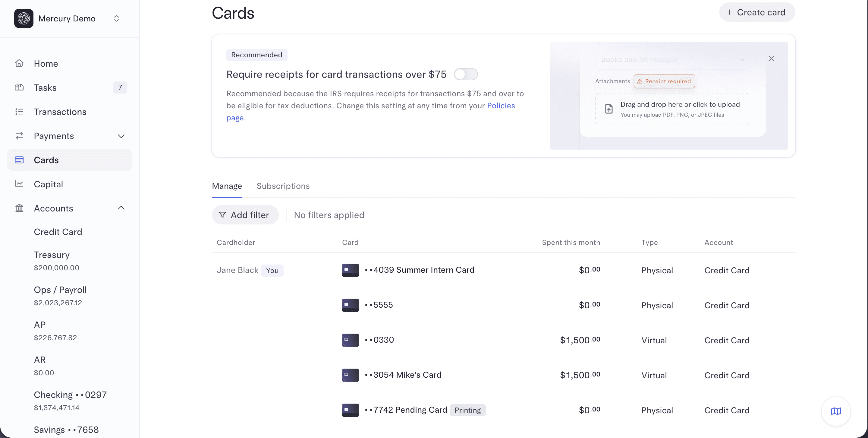Viewport: 868px width, 438px height.
Task: Click the Payments transfer arrows icon
Action: click(x=19, y=136)
